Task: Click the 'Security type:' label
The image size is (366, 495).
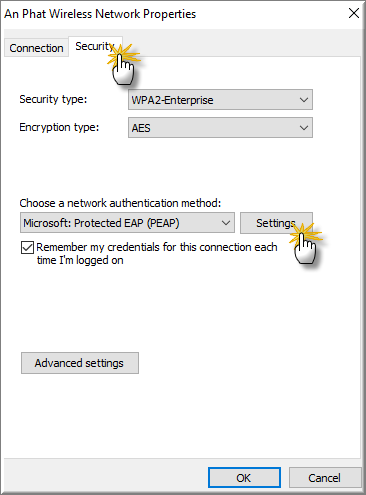Action: (53, 99)
